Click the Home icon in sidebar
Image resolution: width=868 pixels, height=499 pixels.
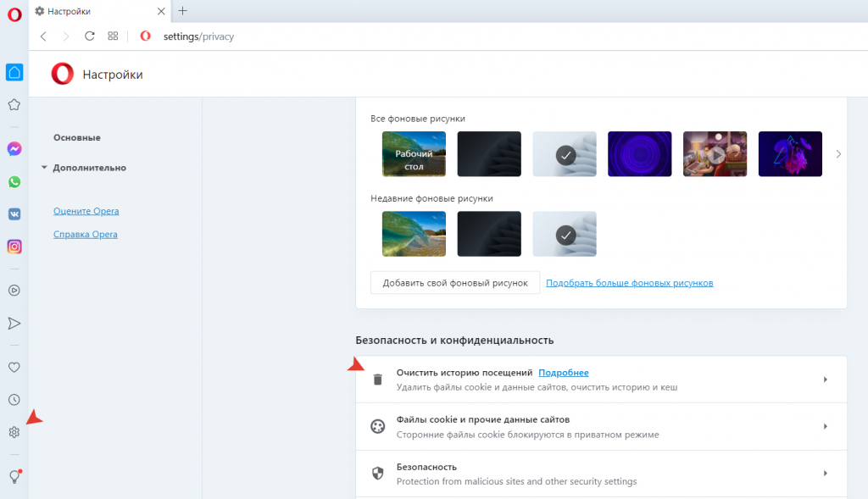(x=14, y=72)
